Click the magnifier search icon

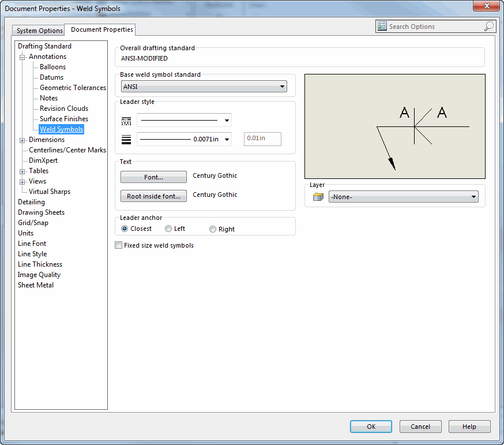click(x=489, y=26)
